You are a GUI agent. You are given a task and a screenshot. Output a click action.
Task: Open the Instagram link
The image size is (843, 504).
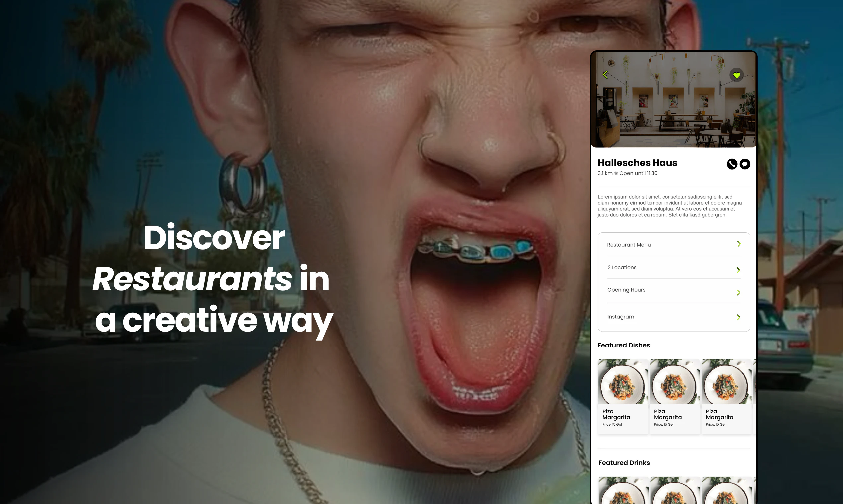pyautogui.click(x=674, y=317)
